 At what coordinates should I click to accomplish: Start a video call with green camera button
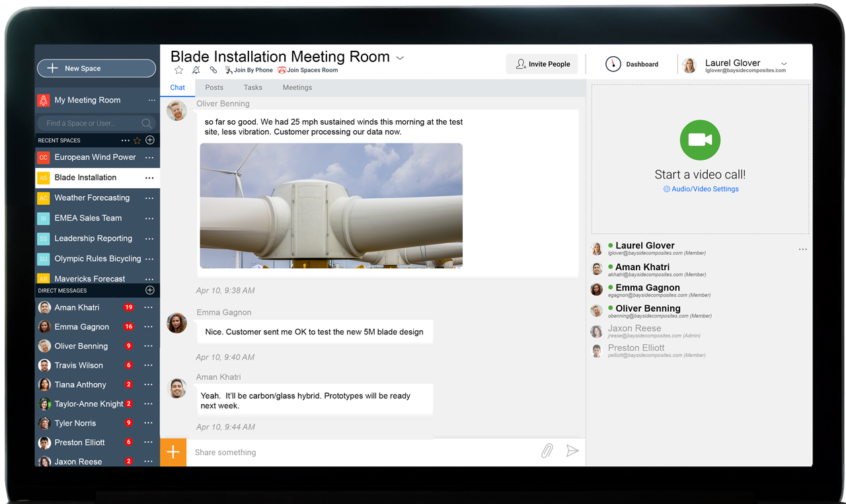[700, 140]
